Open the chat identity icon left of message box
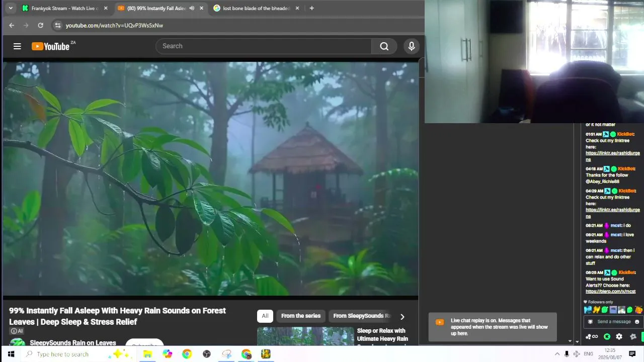644x362 pixels. [x=590, y=322]
